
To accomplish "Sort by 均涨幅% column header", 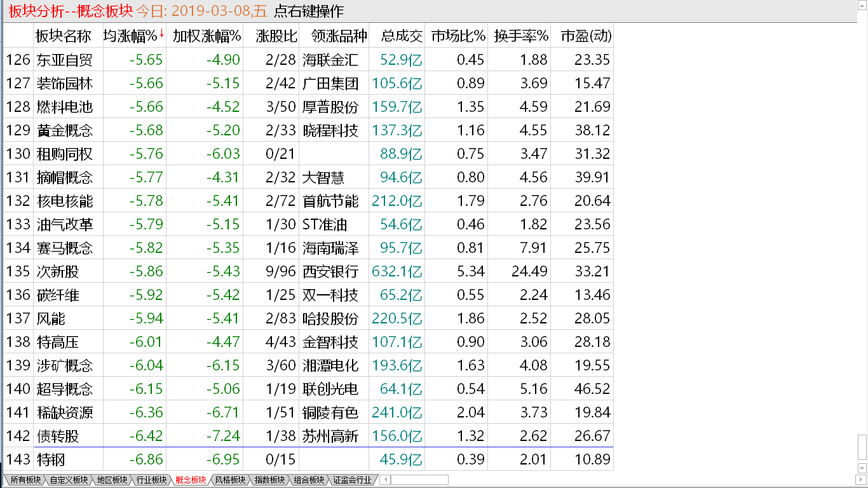I will point(132,36).
